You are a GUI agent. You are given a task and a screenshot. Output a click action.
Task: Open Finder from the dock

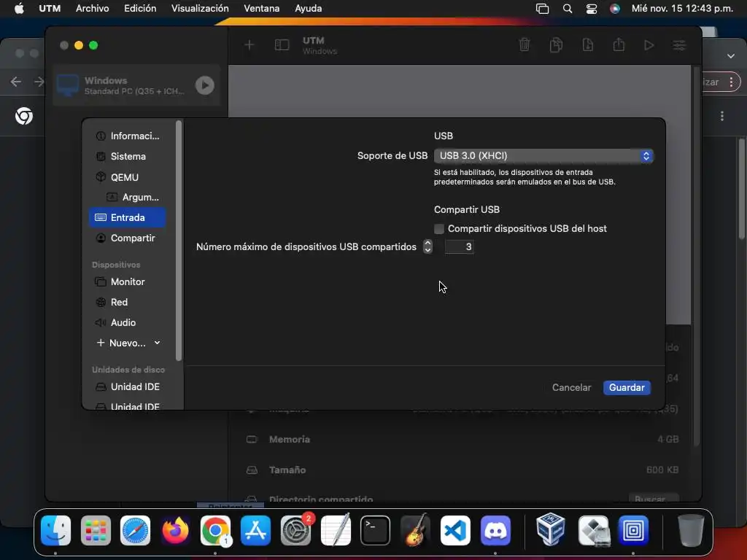(55, 531)
